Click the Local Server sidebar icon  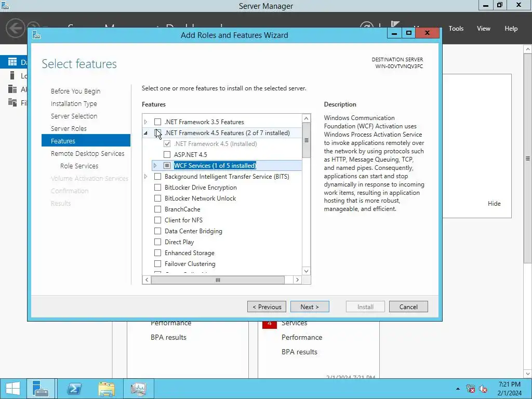coord(12,75)
